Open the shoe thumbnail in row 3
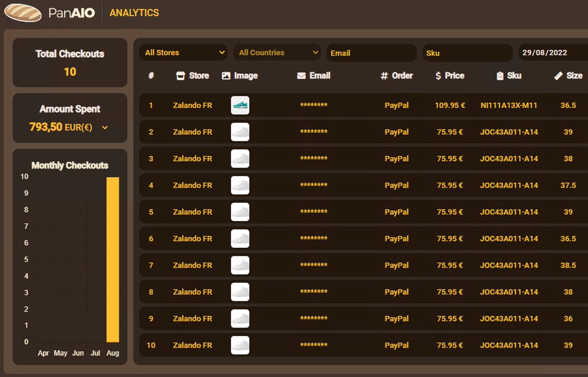This screenshot has width=588, height=377. (240, 158)
